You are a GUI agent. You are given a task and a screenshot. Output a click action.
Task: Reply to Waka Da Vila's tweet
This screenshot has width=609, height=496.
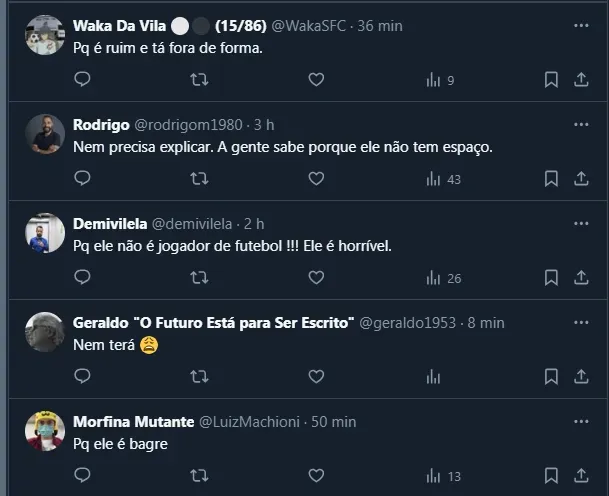82,80
